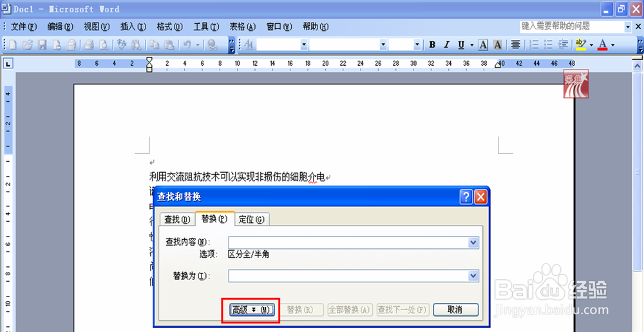The width and height of the screenshot is (644, 332).
Task: Open help question box dropdown arrow
Action: (x=627, y=26)
